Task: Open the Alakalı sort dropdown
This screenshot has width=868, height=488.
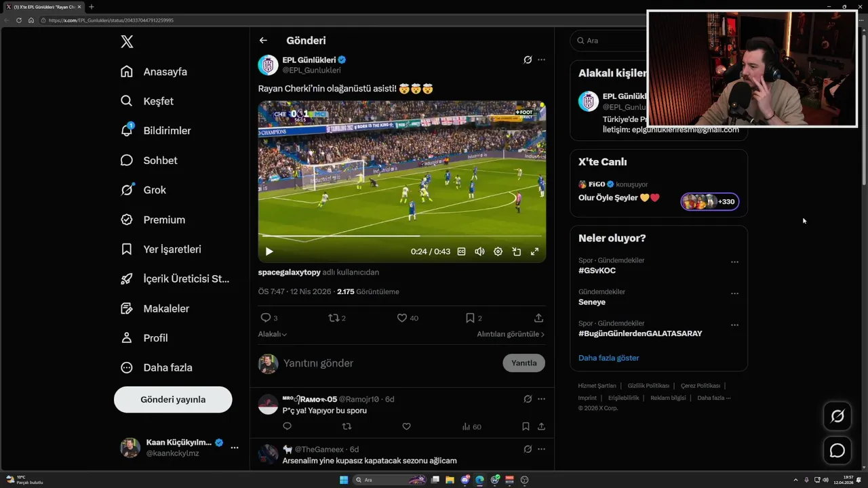Action: coord(273,334)
